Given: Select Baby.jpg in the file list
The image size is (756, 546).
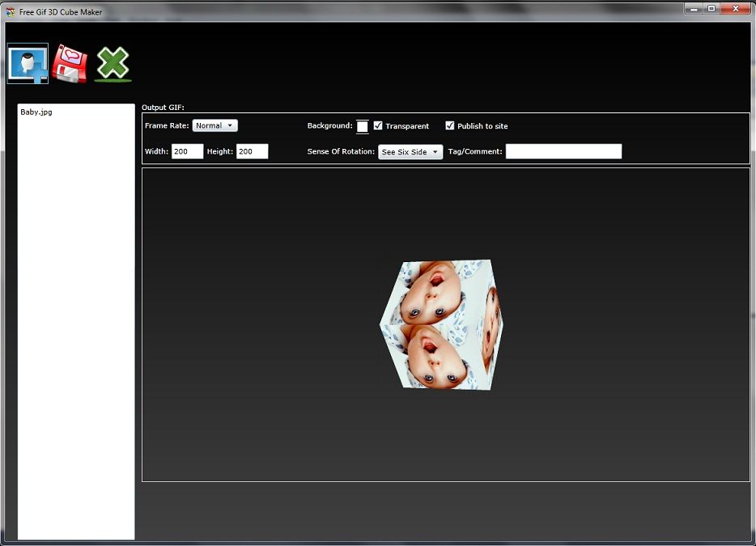Looking at the screenshot, I should [x=36, y=112].
